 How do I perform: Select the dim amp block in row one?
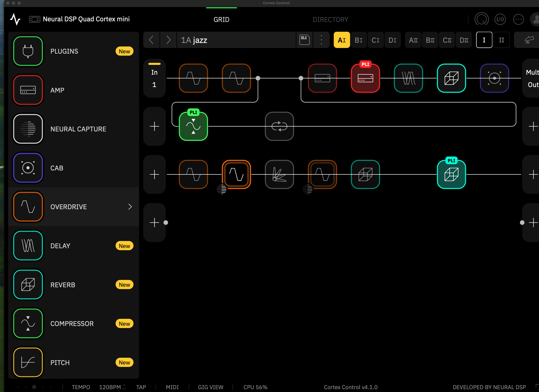click(x=322, y=78)
